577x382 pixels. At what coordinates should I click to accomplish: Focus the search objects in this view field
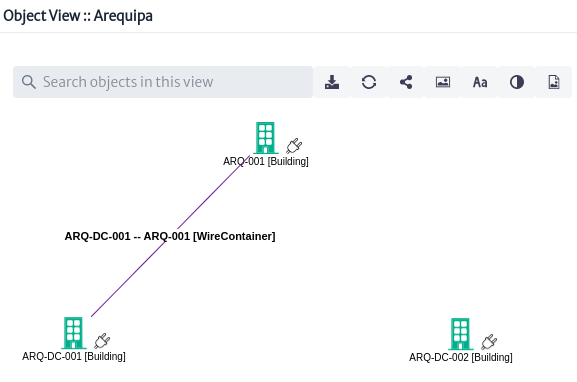pyautogui.click(x=163, y=82)
